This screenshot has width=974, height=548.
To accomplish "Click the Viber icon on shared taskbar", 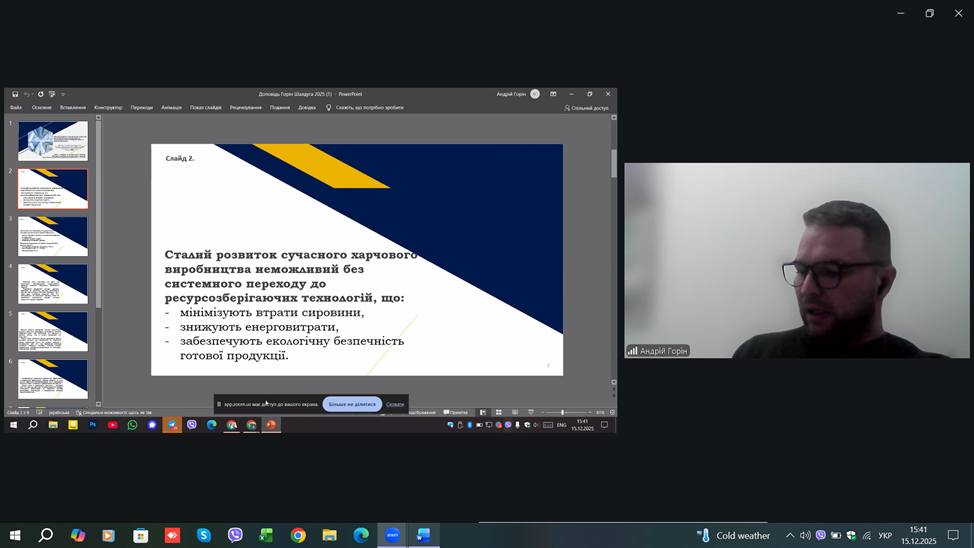I will point(192,425).
